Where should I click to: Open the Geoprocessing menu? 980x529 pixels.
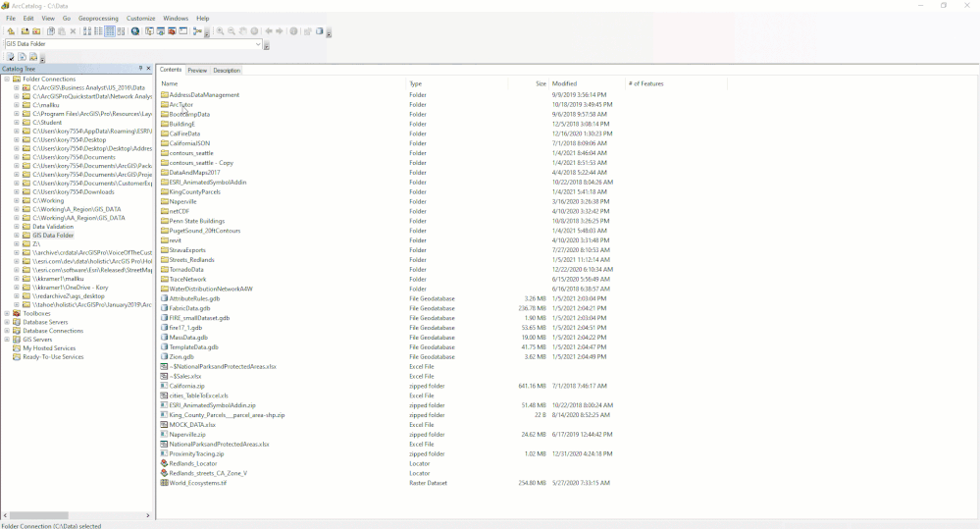click(98, 18)
